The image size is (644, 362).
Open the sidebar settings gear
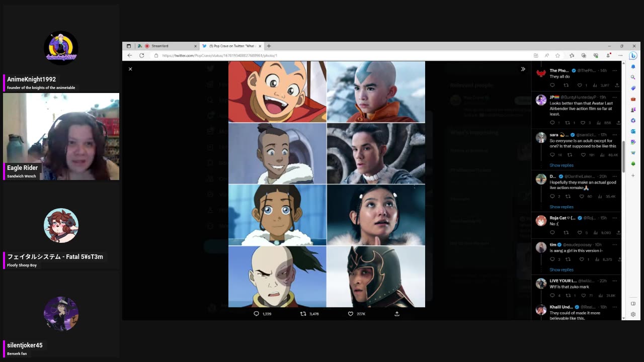(x=633, y=314)
